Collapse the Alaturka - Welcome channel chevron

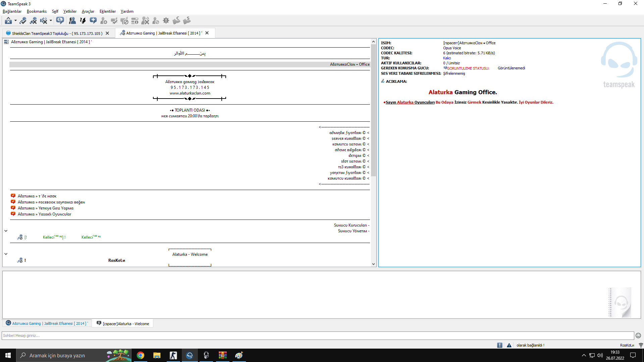(6, 254)
